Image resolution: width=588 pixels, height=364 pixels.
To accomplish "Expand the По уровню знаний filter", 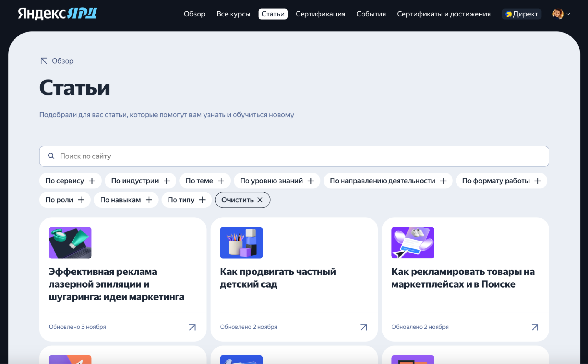I will (x=277, y=181).
